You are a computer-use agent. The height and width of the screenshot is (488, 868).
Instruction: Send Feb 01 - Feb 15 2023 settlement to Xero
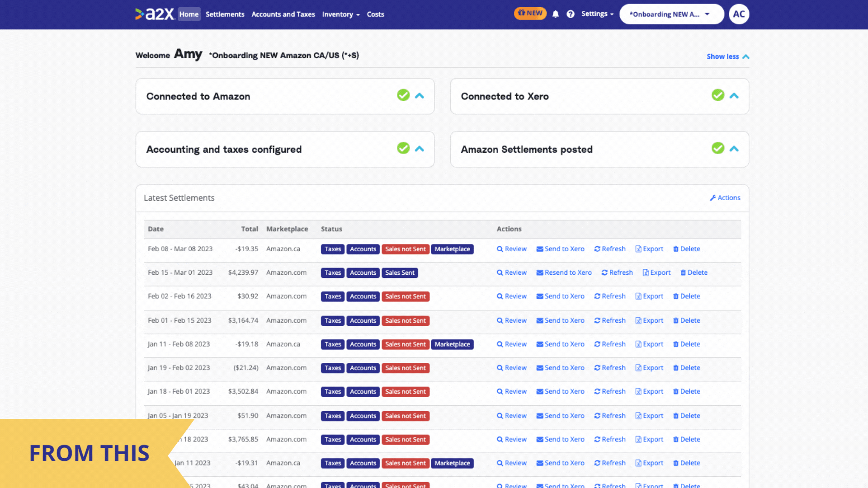point(560,320)
